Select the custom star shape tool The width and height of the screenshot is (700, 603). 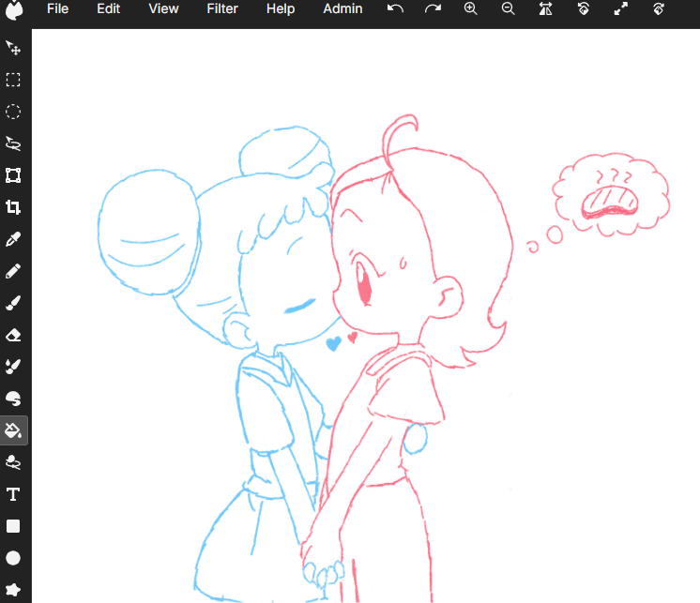click(13, 590)
